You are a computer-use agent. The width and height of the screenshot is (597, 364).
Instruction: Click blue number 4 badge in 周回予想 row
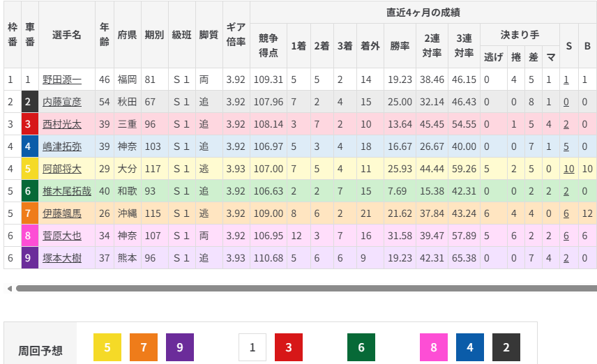point(470,347)
